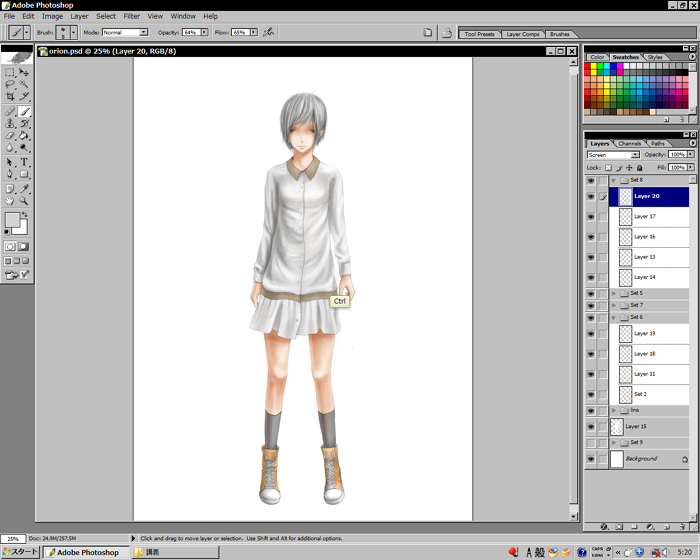The image size is (700, 560).
Task: Toggle visibility of Layer 17
Action: pyautogui.click(x=591, y=216)
